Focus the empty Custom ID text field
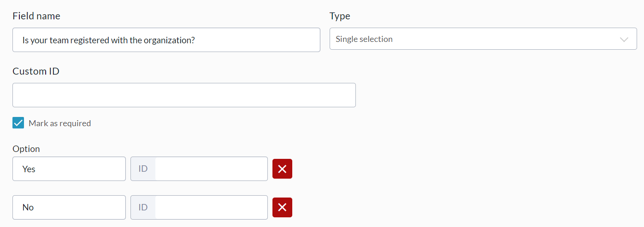The width and height of the screenshot is (644, 227). pos(184,95)
